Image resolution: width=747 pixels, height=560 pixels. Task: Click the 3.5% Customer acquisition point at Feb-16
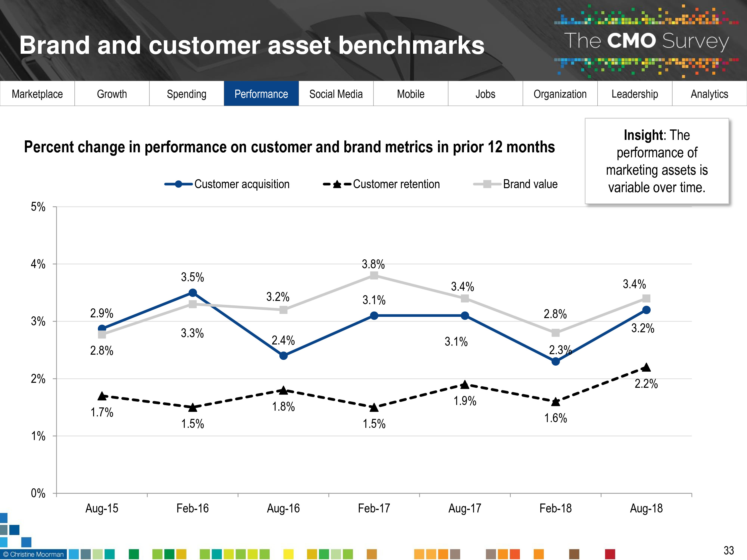click(192, 293)
